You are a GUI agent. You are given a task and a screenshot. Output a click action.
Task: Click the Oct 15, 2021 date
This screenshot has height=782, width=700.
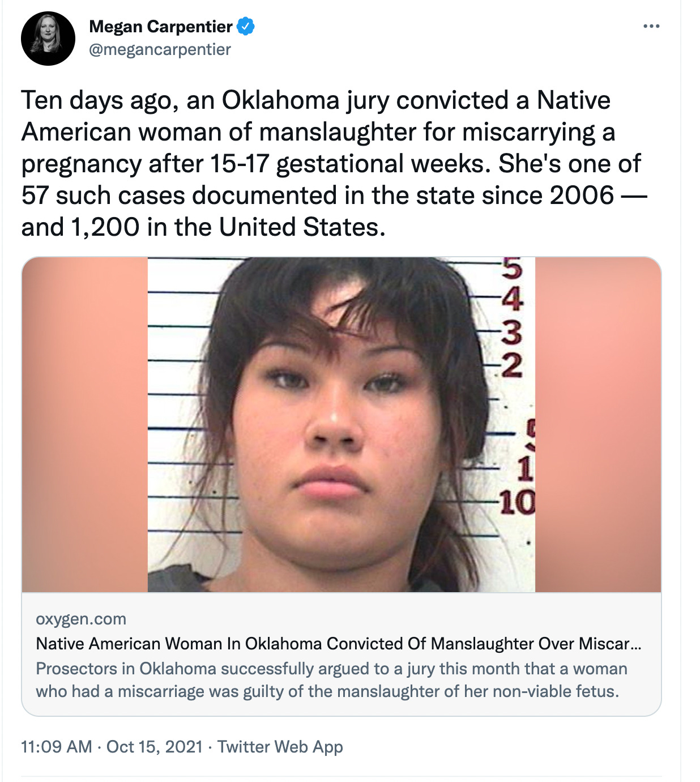click(154, 746)
